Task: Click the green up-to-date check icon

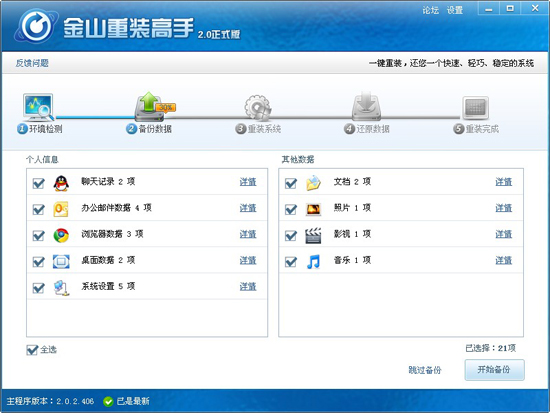Action: pos(108,401)
